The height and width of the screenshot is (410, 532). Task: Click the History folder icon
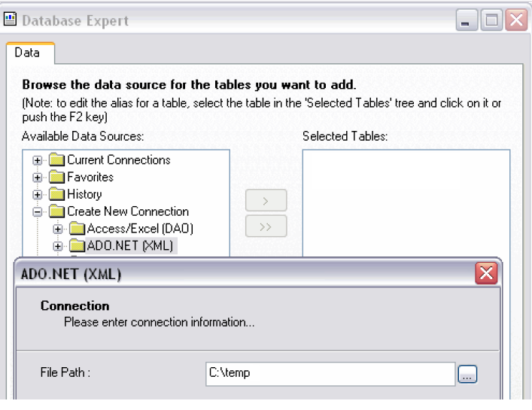[56, 195]
